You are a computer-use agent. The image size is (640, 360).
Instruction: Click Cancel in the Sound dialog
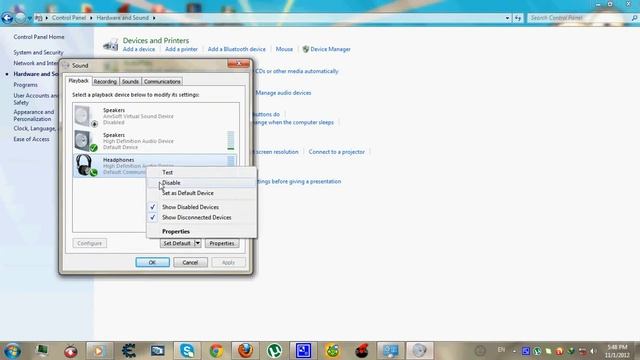[x=190, y=262]
